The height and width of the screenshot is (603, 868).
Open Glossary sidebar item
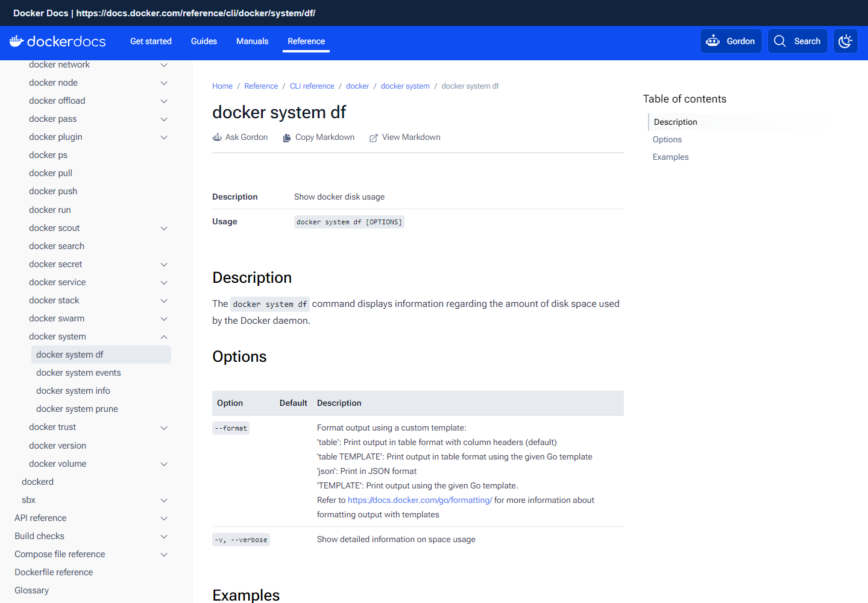[x=31, y=590]
